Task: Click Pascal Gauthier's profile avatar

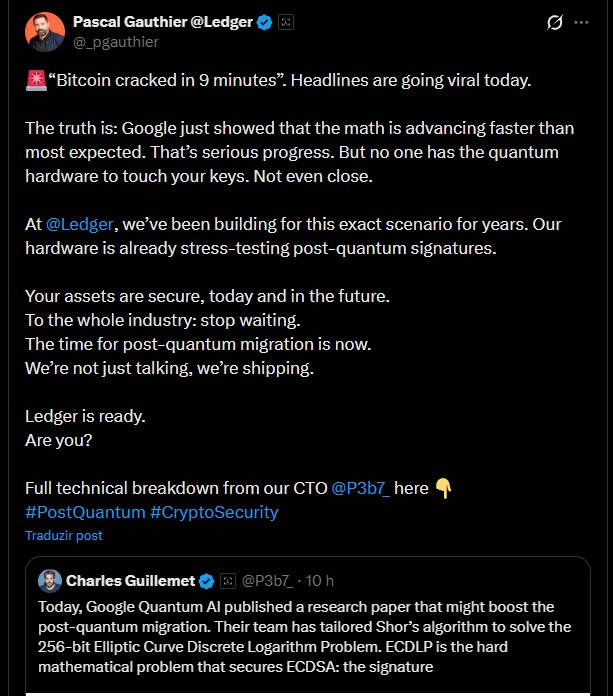Action: 42,31
